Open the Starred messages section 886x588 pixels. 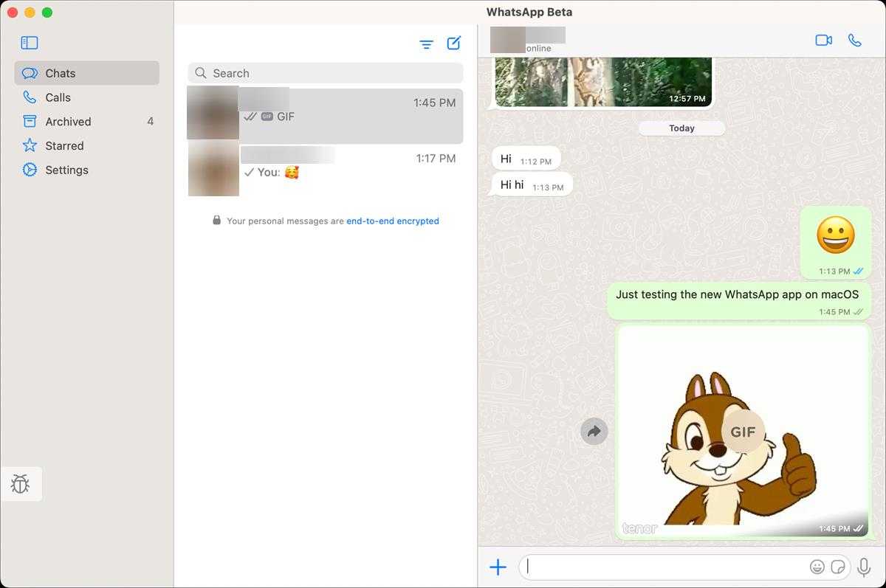[65, 145]
